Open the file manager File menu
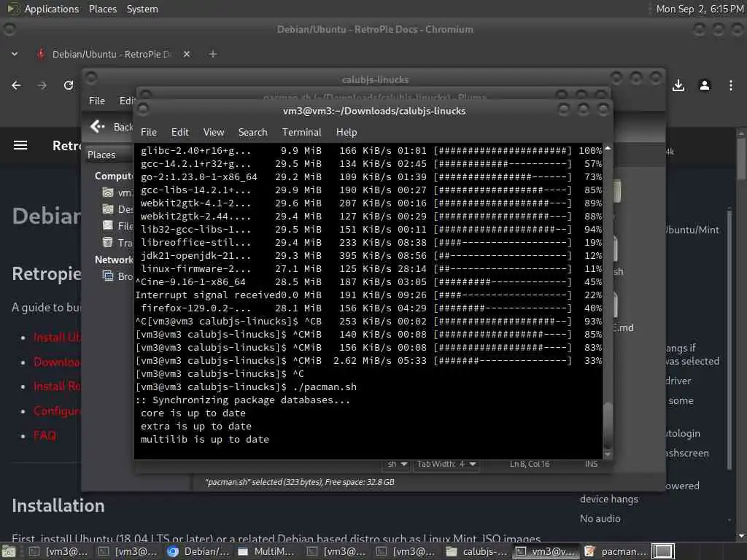Screen dimensions: 747x560 [x=97, y=101]
